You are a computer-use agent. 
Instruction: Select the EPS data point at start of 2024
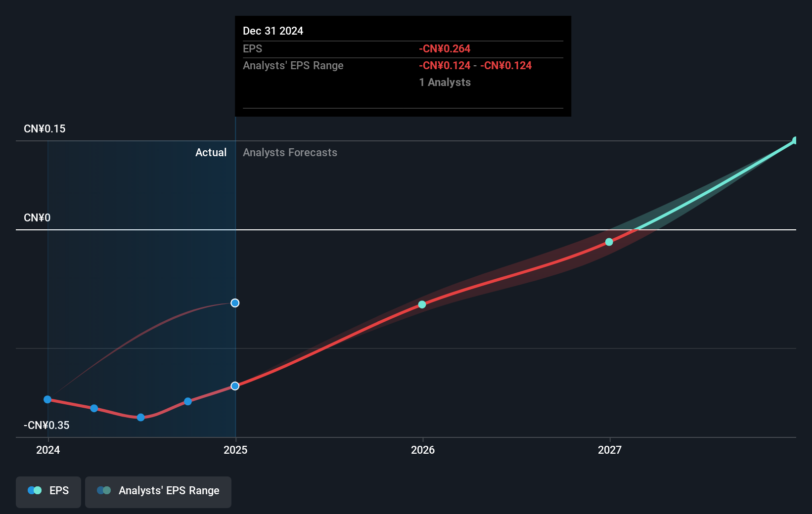pyautogui.click(x=47, y=399)
